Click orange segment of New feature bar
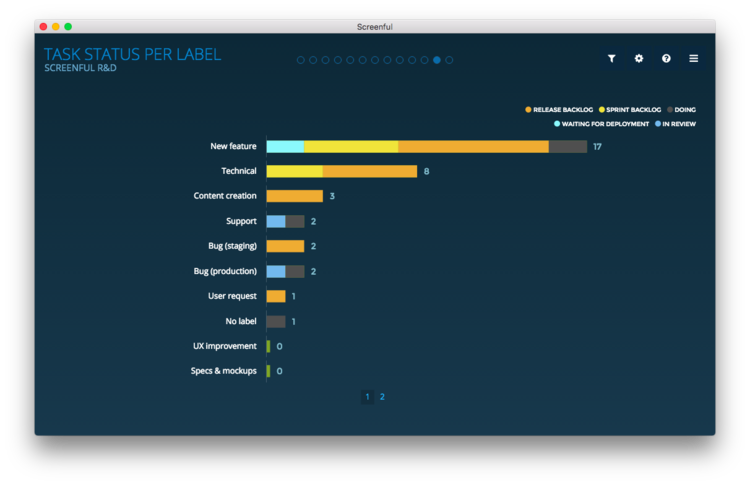Screen dimensions: 750x485 [473, 146]
